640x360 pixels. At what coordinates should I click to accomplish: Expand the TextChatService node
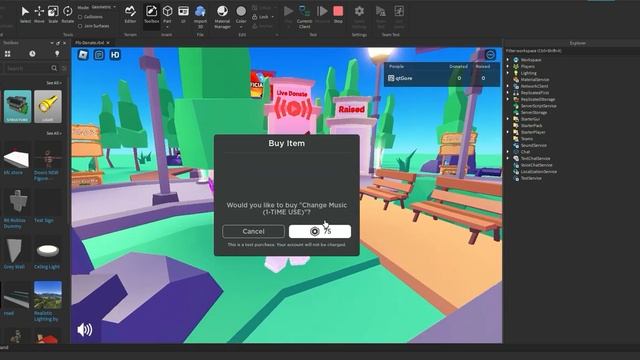tap(508, 158)
